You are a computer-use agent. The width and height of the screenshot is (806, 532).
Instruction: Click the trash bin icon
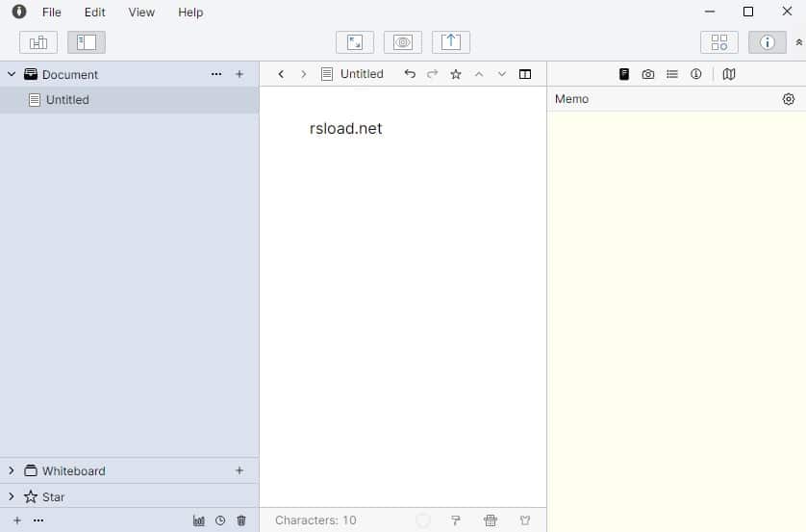(x=241, y=520)
